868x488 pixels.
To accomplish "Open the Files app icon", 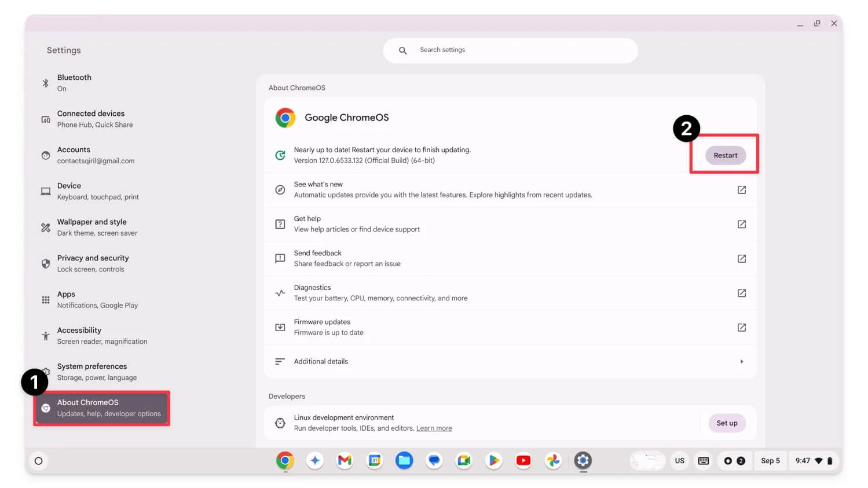I will tap(404, 460).
